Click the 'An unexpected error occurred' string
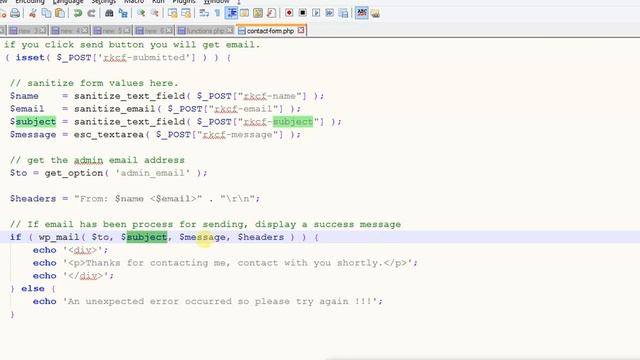 tap(220, 301)
